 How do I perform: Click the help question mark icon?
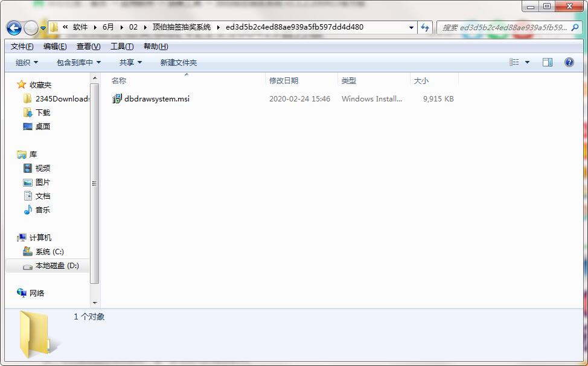click(x=569, y=62)
